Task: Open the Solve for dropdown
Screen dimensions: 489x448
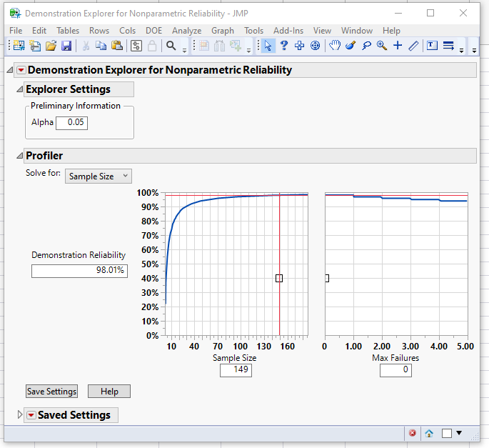Action: click(98, 176)
